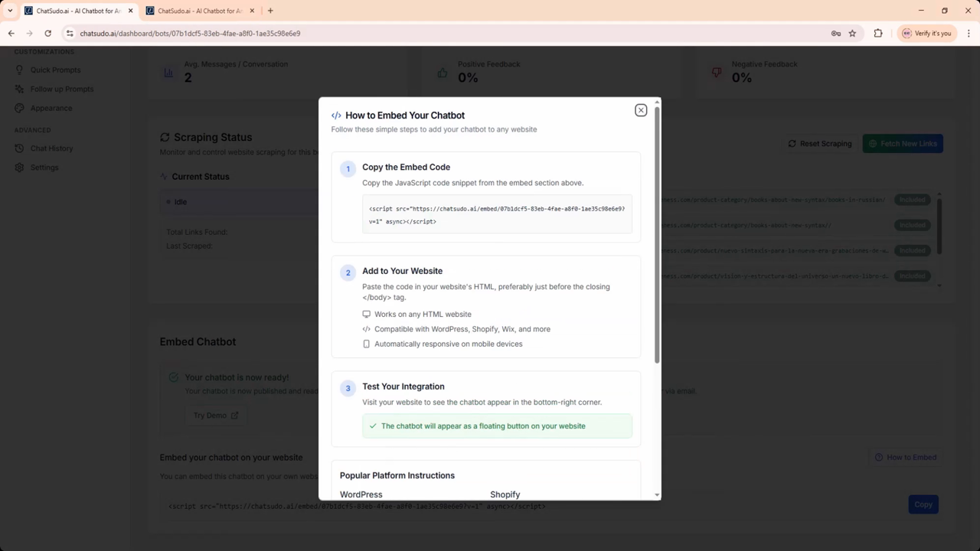Open Quick Prompts in sidebar
The width and height of the screenshot is (980, 551).
[55, 70]
